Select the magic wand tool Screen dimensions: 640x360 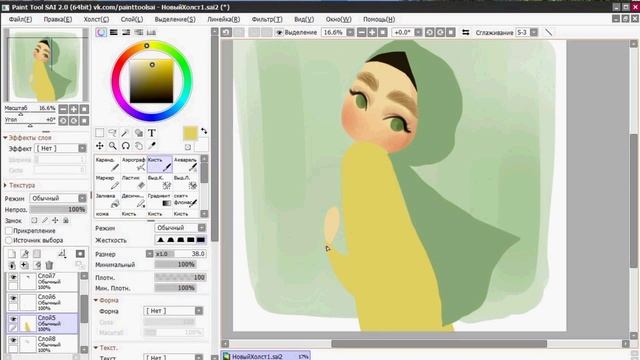[x=125, y=133]
